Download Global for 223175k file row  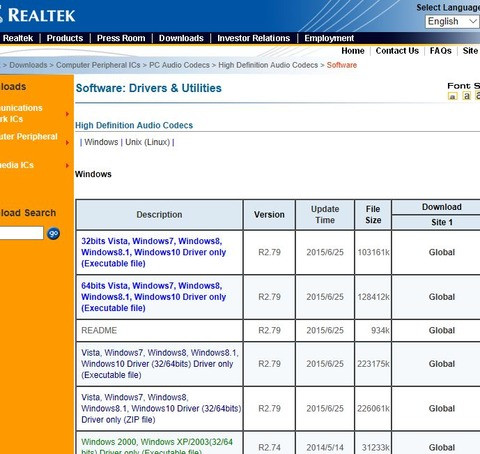pos(442,364)
